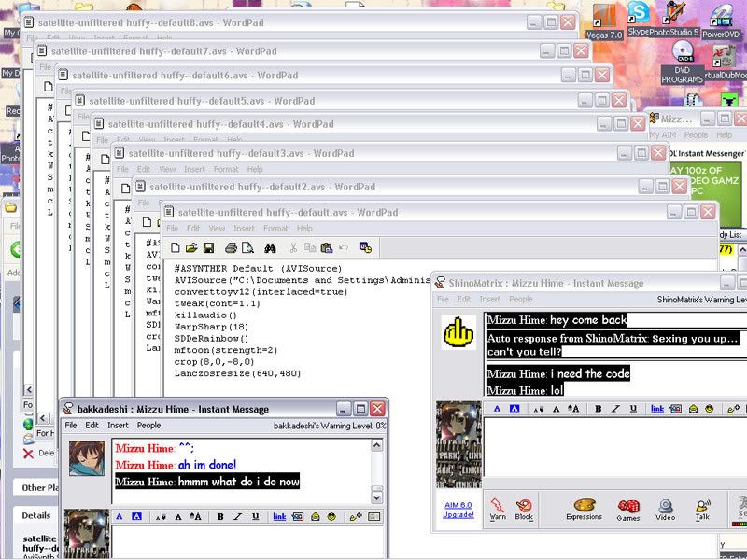Viewport: 747px width, 560px height.
Task: Click bakkadeshi buddy icon thumbnail
Action: click(87, 458)
